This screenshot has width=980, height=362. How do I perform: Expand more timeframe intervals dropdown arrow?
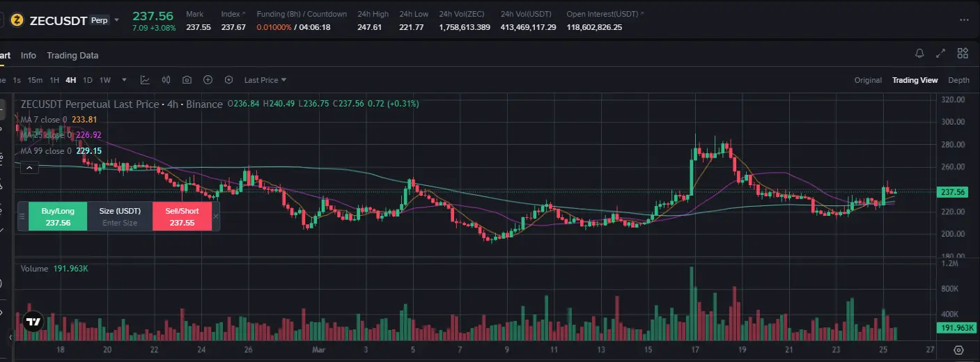(x=125, y=80)
